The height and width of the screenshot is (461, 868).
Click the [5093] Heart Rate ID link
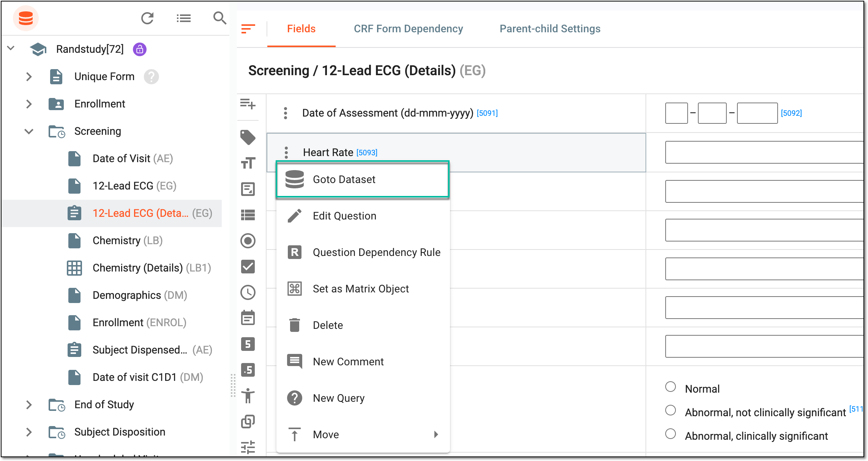367,153
